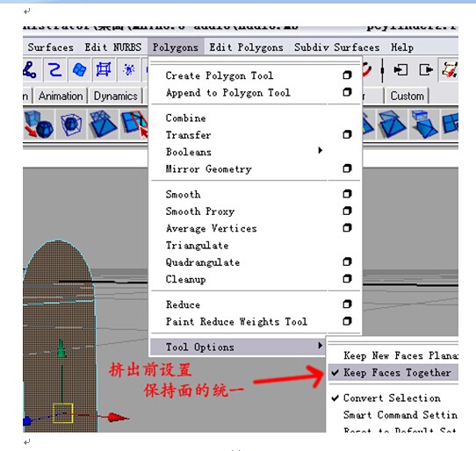Select Transfer menu entry
476x451 pixels.
pyautogui.click(x=188, y=135)
